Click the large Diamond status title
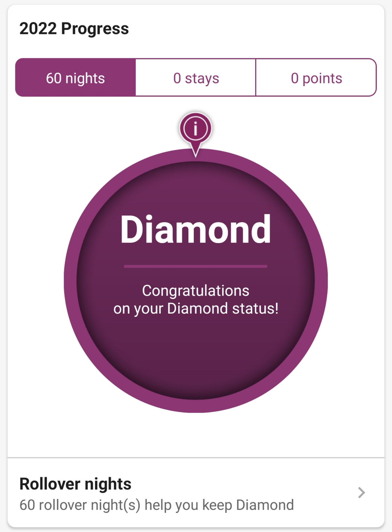This screenshot has height=532, width=392. coord(195,229)
